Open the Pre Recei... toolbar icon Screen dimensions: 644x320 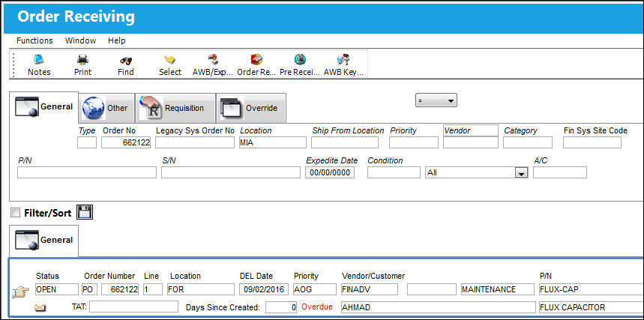coord(300,65)
